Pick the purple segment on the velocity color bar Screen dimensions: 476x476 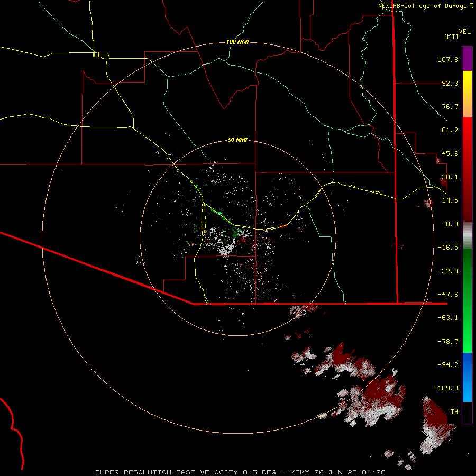(467, 59)
